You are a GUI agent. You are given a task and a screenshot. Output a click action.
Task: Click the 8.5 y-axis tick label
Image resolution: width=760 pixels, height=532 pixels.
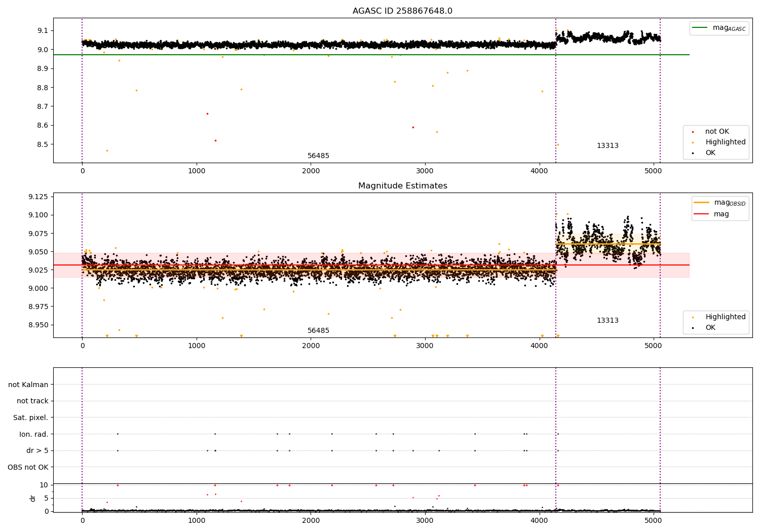click(43, 144)
